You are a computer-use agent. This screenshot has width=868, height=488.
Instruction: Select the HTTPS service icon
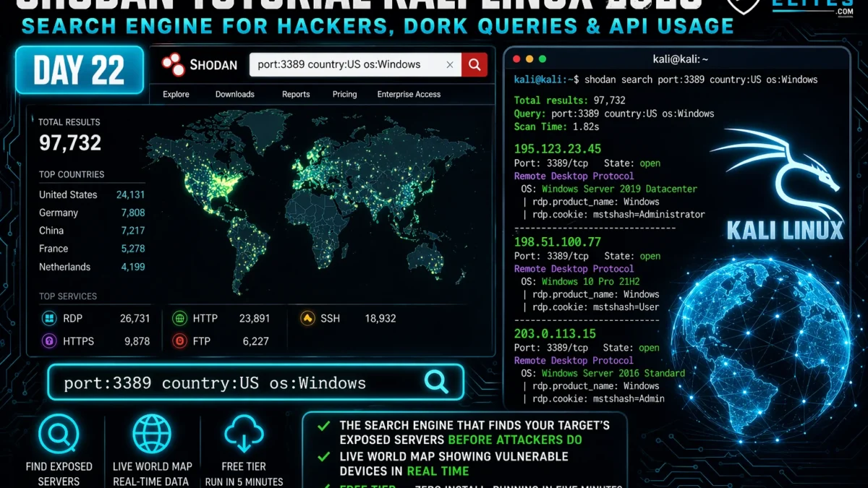click(x=49, y=341)
